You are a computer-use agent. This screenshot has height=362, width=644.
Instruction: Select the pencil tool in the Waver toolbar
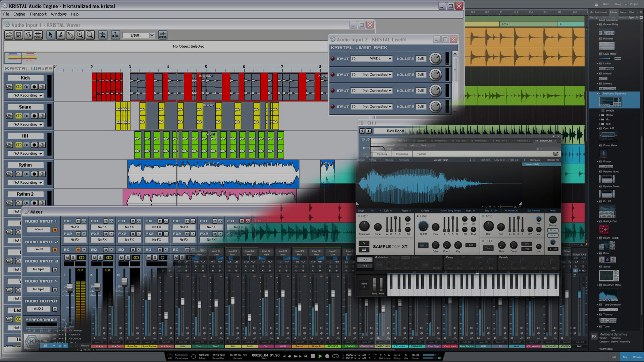point(70,35)
